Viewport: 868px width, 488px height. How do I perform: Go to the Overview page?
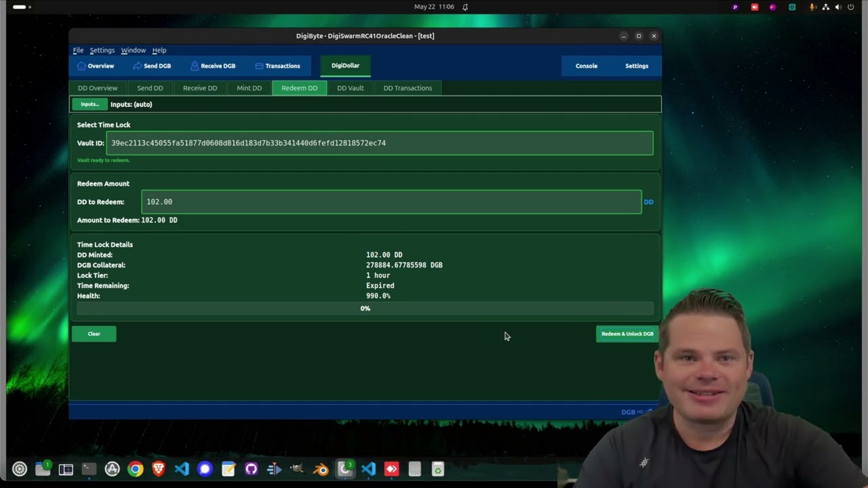point(95,66)
